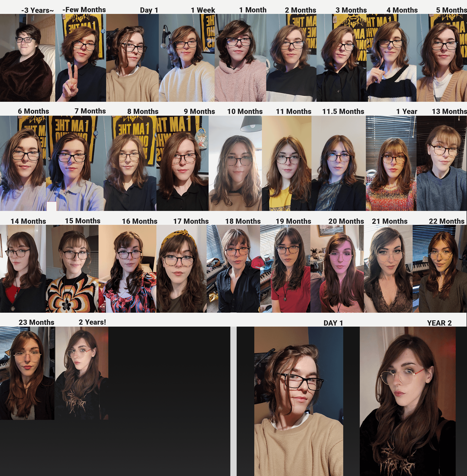Select the 3 Months photo

341,58
